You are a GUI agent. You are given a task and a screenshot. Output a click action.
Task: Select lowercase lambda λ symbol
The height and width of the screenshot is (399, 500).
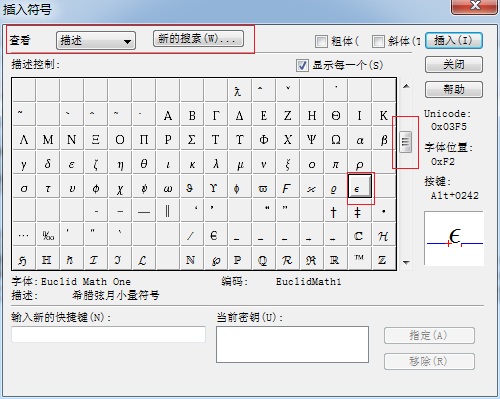tap(216, 164)
